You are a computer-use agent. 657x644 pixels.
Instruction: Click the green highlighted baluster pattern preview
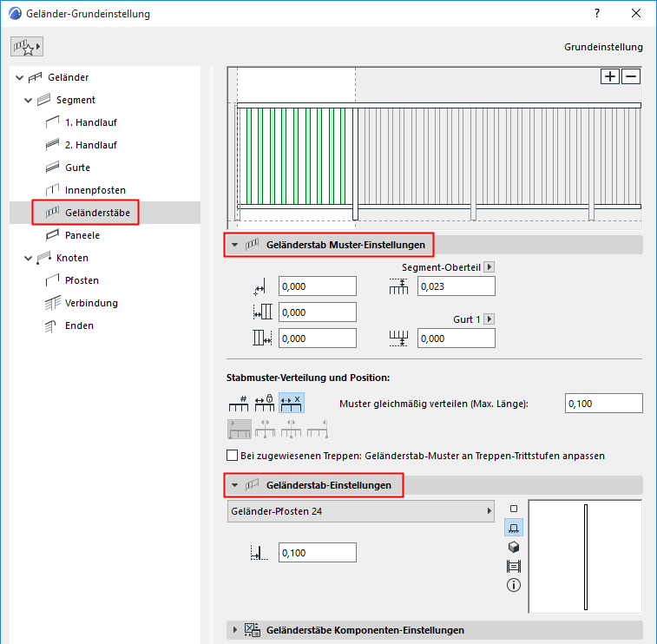point(296,156)
